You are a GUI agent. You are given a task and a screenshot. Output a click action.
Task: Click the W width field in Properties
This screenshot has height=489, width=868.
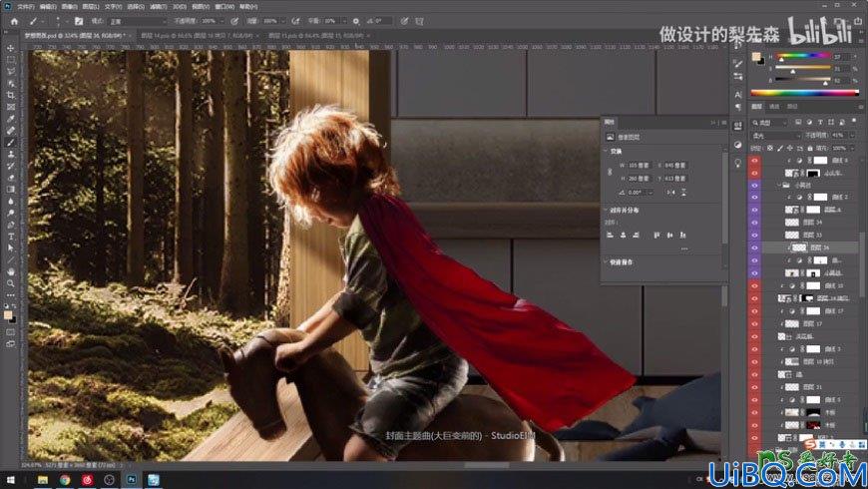pyautogui.click(x=639, y=165)
